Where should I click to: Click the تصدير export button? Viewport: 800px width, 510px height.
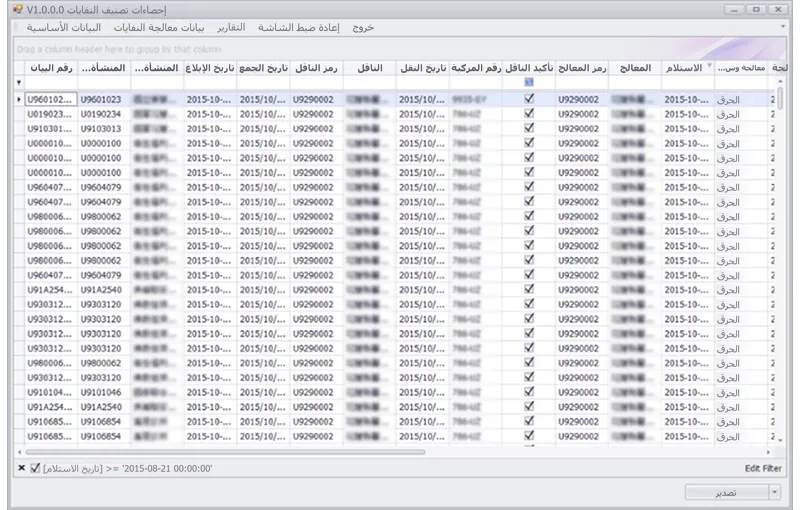tap(727, 492)
